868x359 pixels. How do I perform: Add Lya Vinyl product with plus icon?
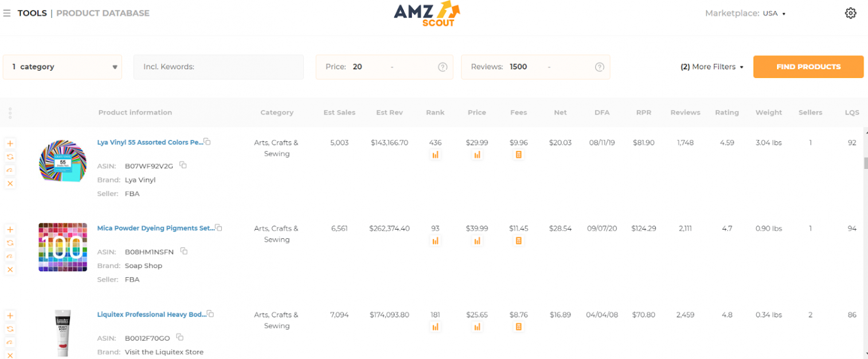pos(10,143)
